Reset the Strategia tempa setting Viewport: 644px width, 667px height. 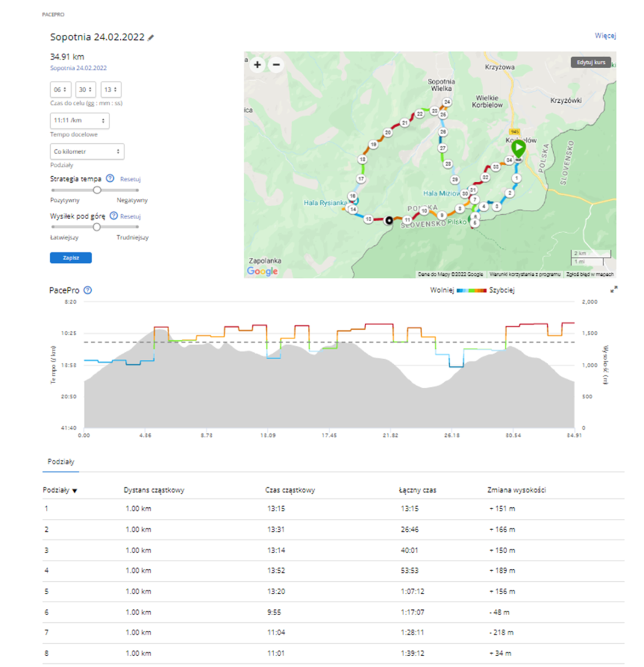tap(130, 179)
